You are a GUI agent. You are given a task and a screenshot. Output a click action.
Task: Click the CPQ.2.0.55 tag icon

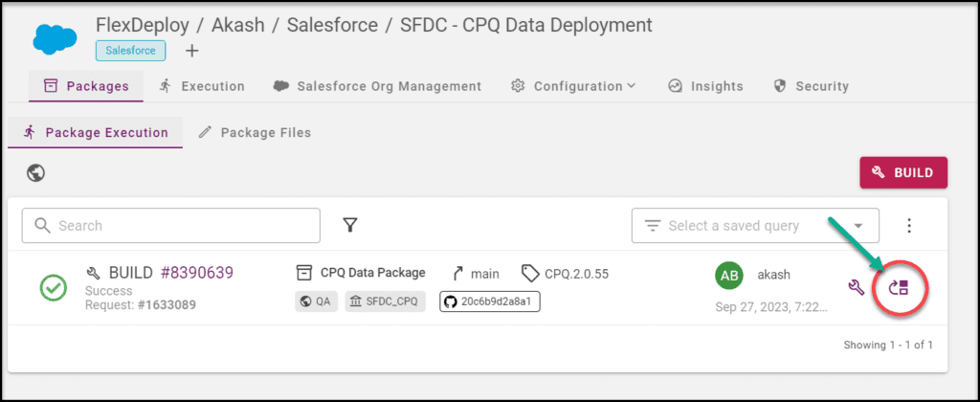click(530, 273)
